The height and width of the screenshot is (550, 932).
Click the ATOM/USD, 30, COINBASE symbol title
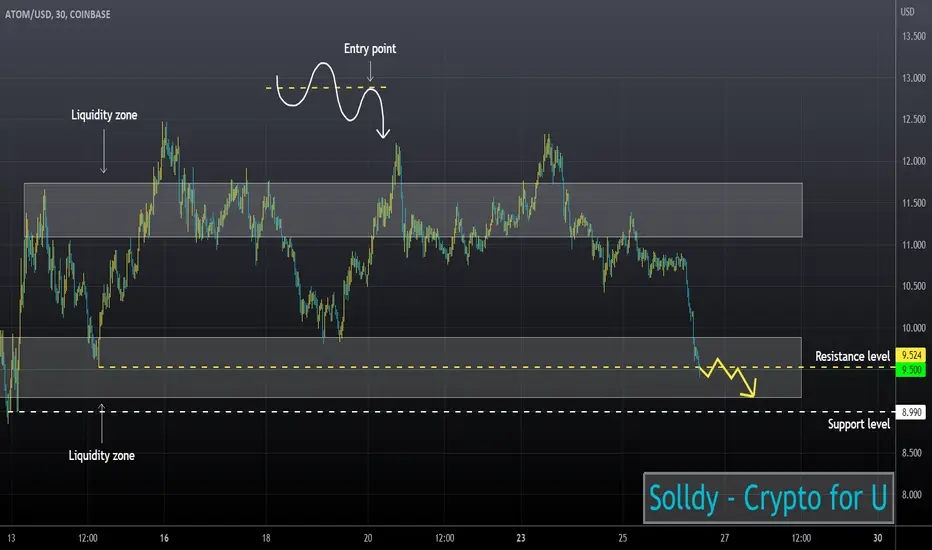(x=58, y=14)
